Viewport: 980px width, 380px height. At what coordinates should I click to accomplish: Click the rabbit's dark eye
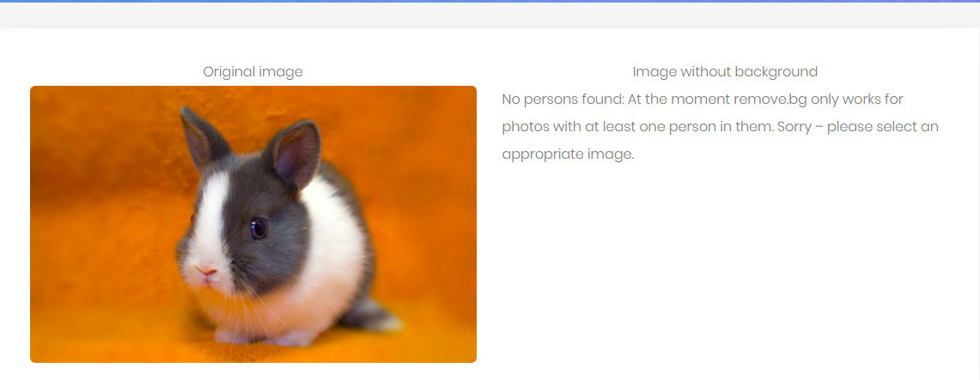[x=258, y=228]
